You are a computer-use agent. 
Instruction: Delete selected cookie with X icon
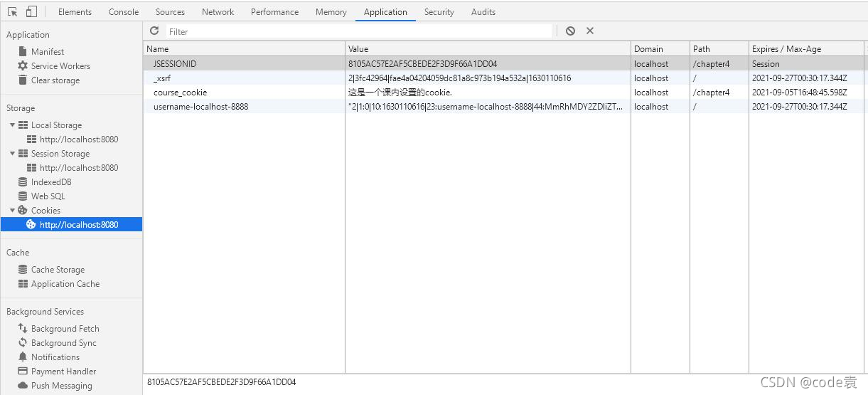click(590, 31)
